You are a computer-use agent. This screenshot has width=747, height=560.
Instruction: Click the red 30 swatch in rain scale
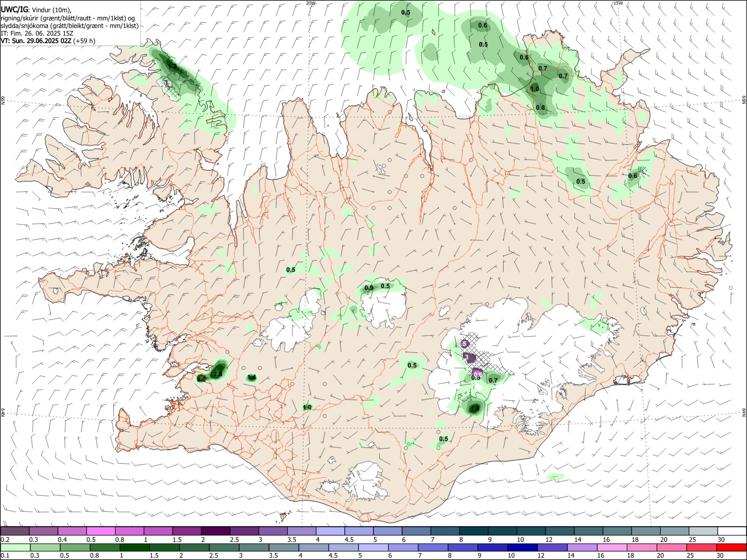pyautogui.click(x=731, y=547)
